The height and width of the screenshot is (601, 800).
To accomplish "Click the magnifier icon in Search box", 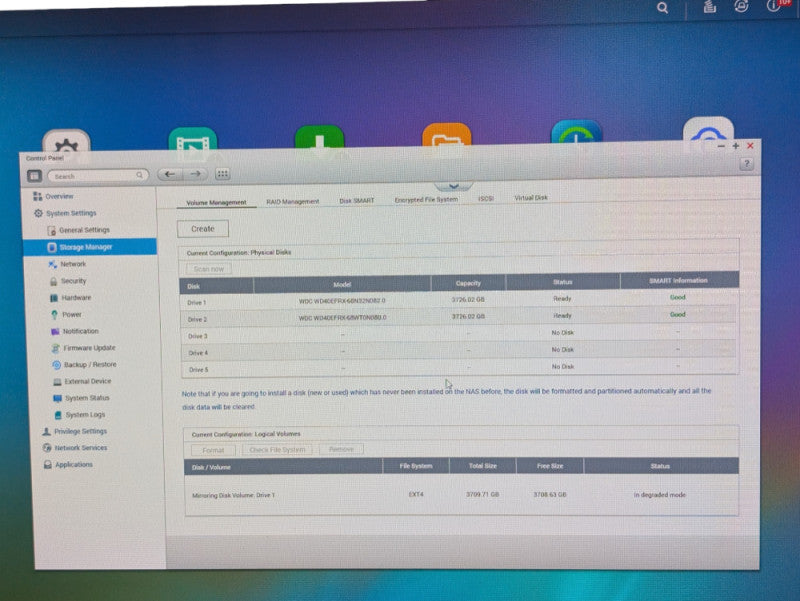I will [x=139, y=175].
